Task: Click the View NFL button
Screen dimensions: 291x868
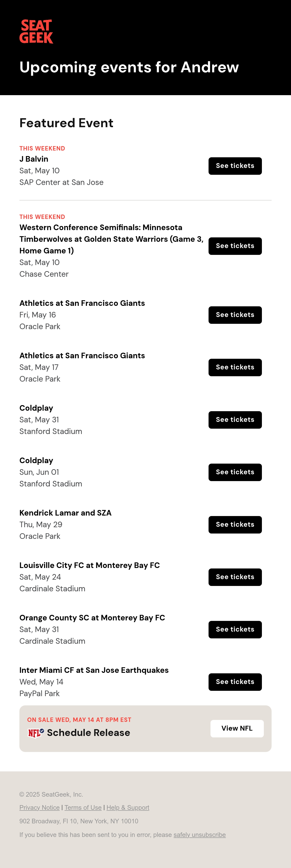Action: click(237, 728)
